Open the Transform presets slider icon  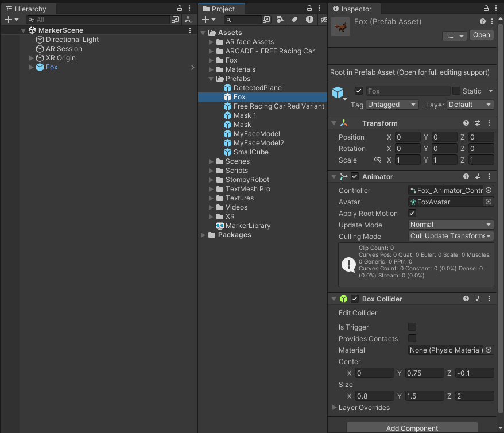click(x=478, y=123)
